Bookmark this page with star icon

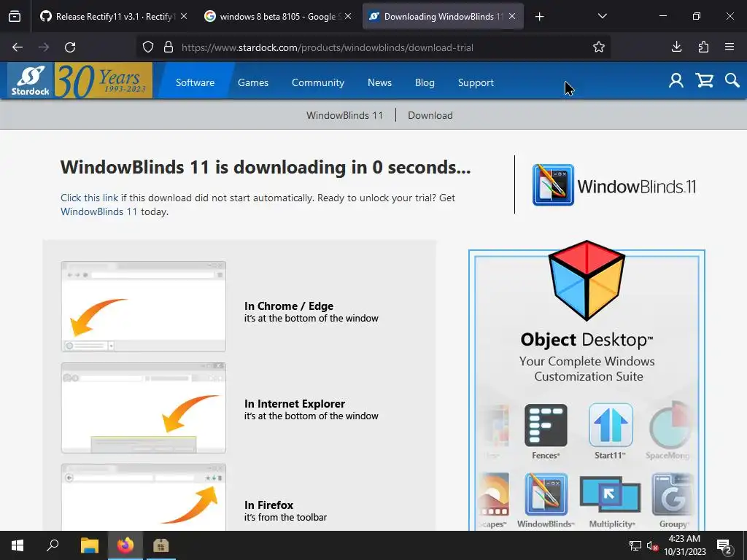click(599, 47)
